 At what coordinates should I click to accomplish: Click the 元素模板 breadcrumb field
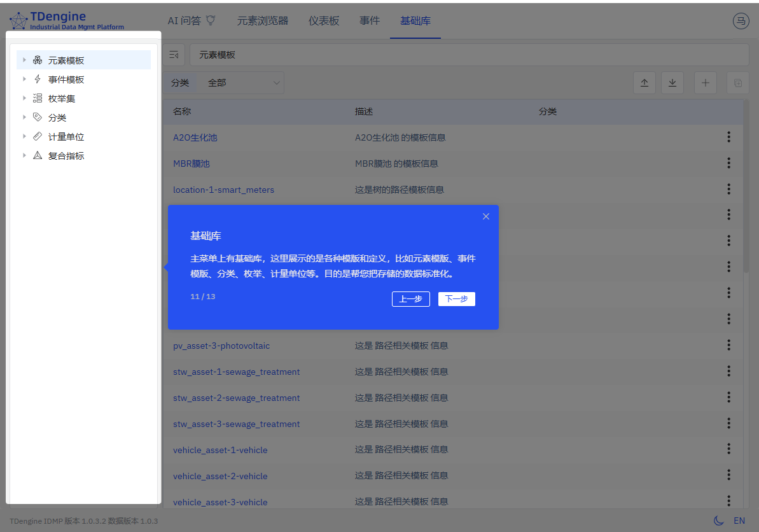pos(469,55)
